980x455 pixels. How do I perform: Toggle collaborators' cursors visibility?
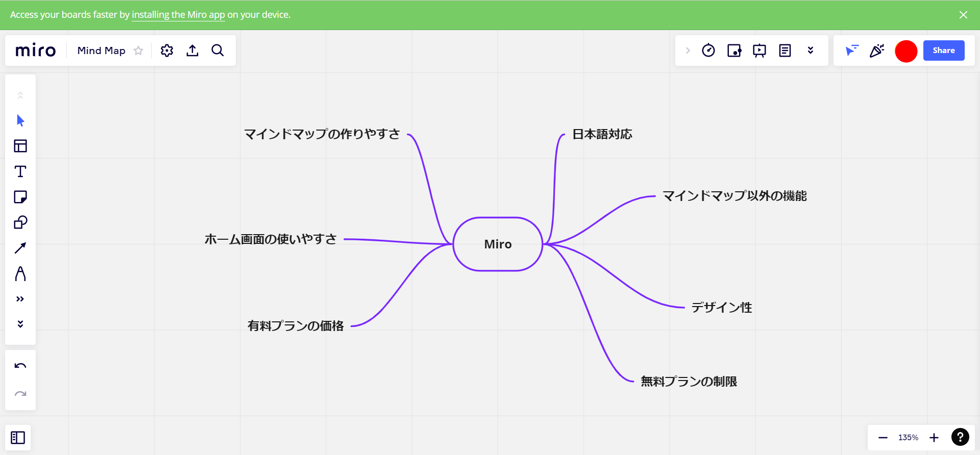click(x=852, y=50)
